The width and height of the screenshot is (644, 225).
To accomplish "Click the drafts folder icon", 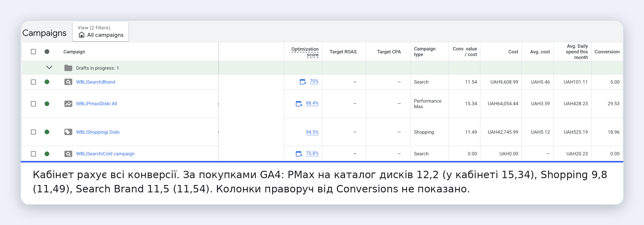I will pos(68,68).
